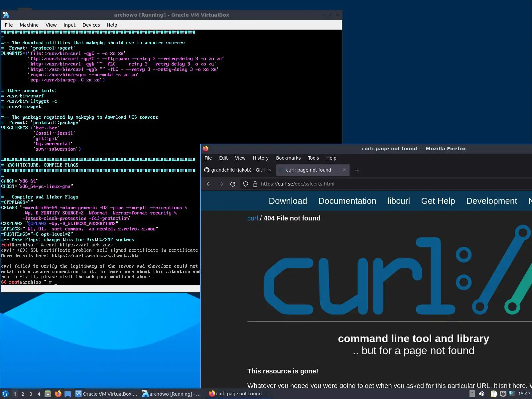Open the removable media eject tray icon
The width and height of the screenshot is (532, 399).
click(472, 394)
